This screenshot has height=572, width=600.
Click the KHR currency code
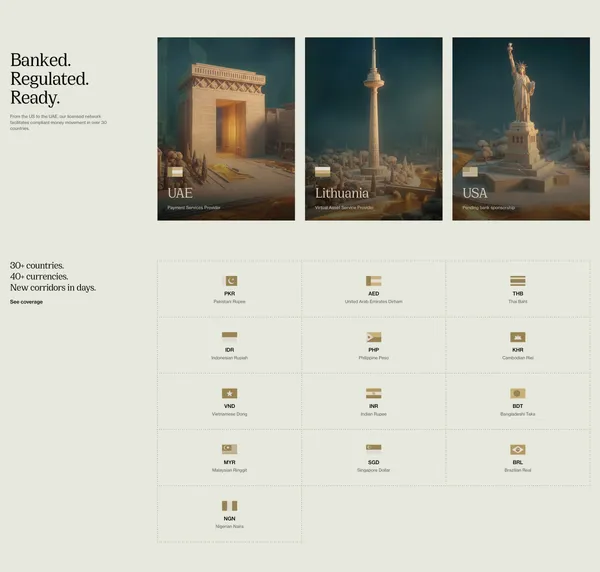click(518, 350)
